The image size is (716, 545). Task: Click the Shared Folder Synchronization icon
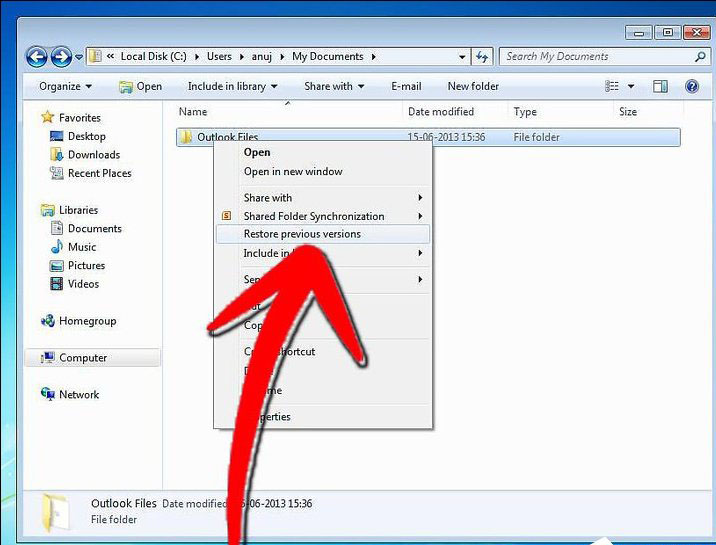(x=226, y=216)
